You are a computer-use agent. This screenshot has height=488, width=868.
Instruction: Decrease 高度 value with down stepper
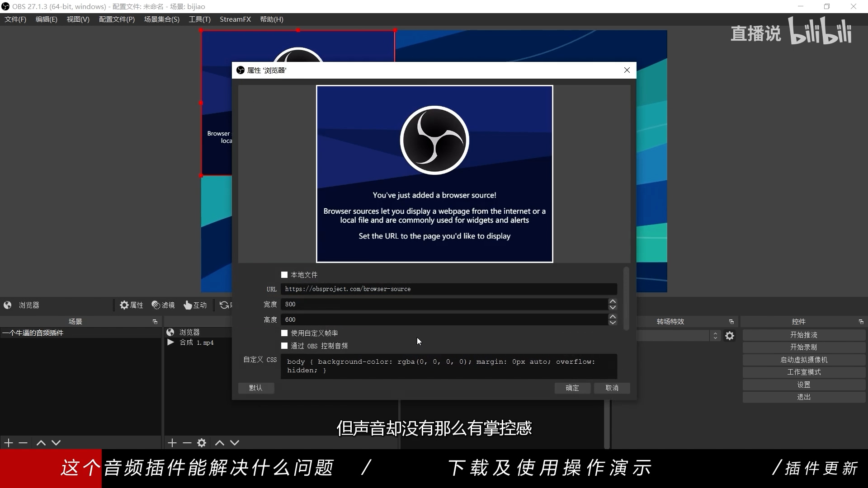click(613, 323)
